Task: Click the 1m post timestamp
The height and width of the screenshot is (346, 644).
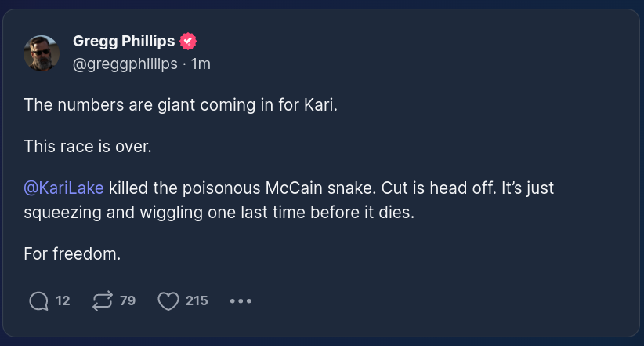Action: click(x=201, y=64)
